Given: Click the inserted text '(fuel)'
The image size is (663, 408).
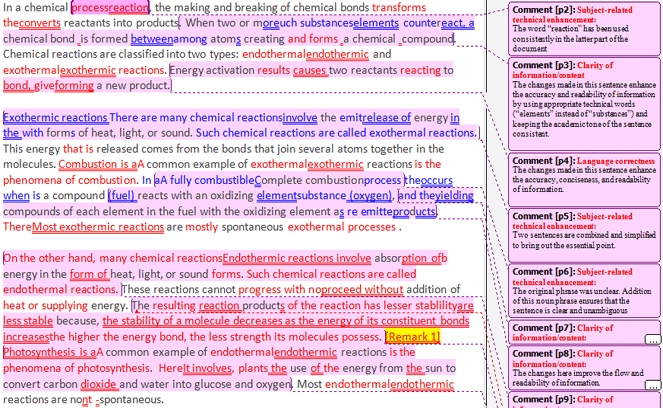Looking at the screenshot, I should point(122,196).
